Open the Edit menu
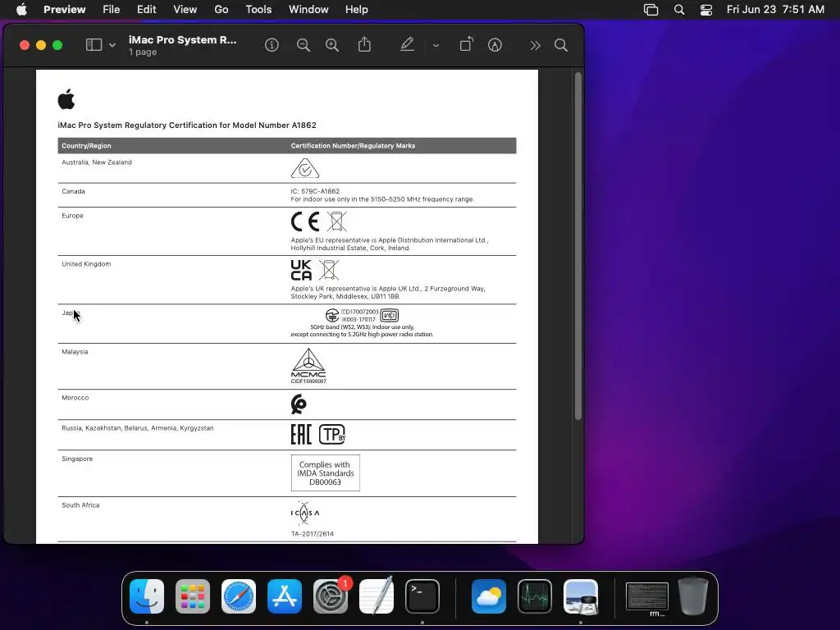The width and height of the screenshot is (840, 630). click(146, 9)
